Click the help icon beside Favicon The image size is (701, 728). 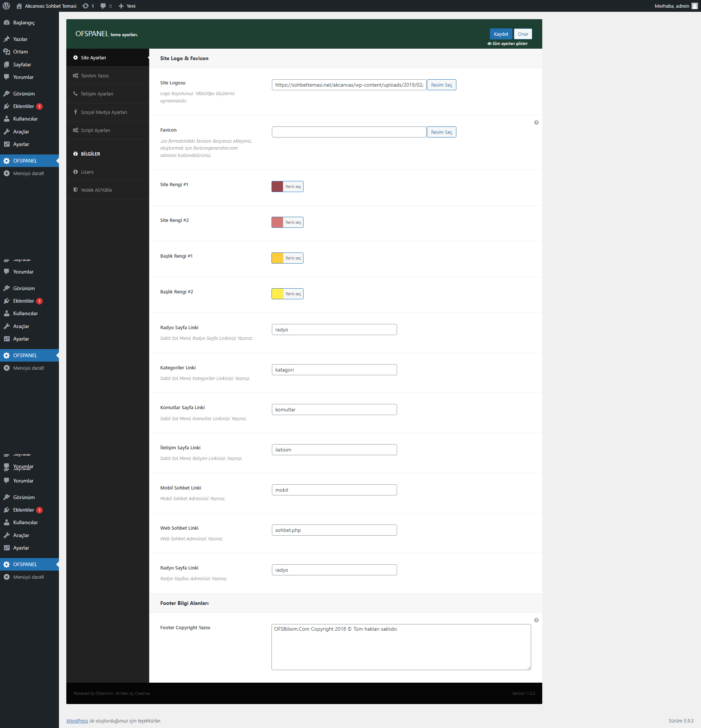(x=536, y=123)
